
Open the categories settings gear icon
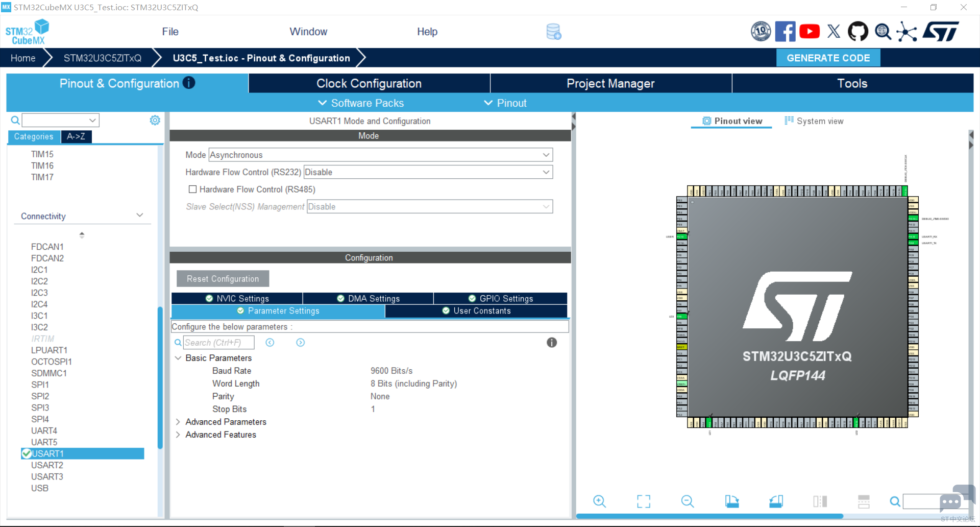pos(155,120)
